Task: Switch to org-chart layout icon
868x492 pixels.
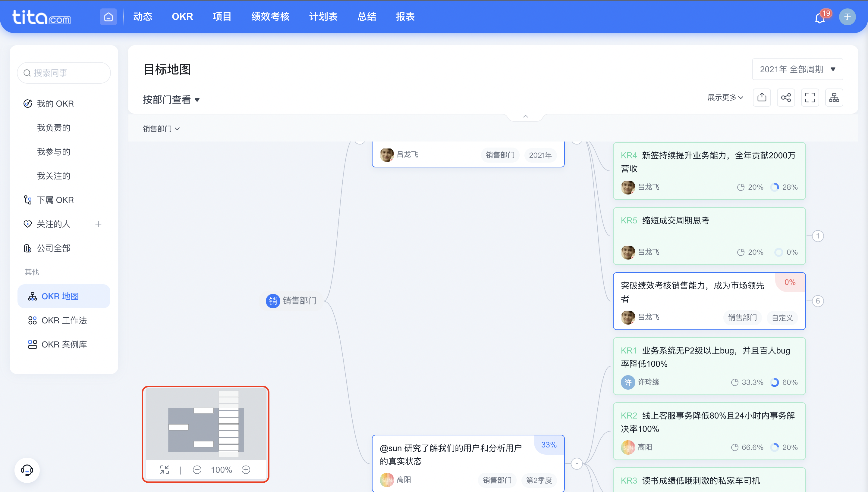Action: (834, 98)
